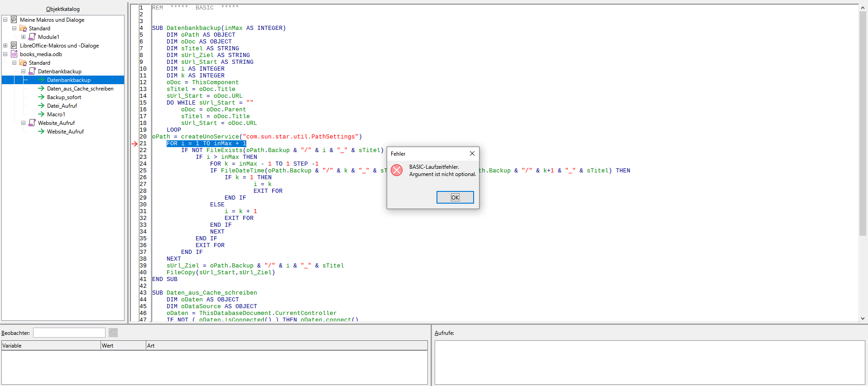Viewport: 868px width, 386px height.
Task: Select the Datei_Aufruf macro
Action: (62, 106)
